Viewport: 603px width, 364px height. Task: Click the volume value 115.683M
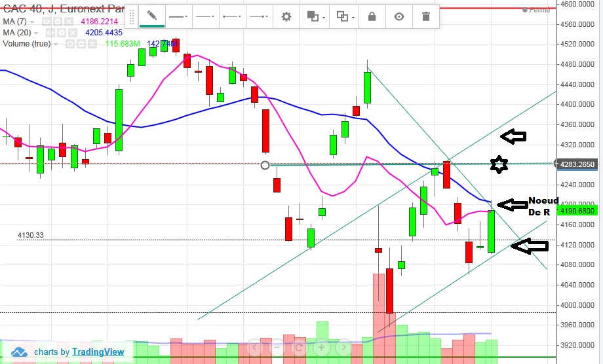123,44
